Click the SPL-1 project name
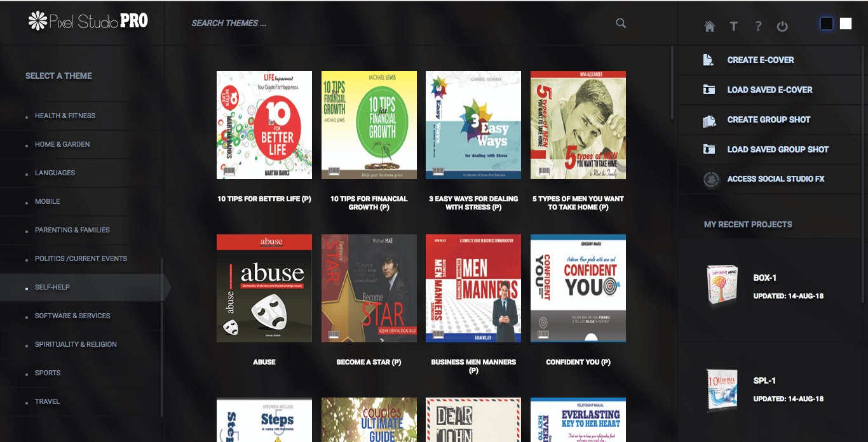868x442 pixels. (x=764, y=381)
